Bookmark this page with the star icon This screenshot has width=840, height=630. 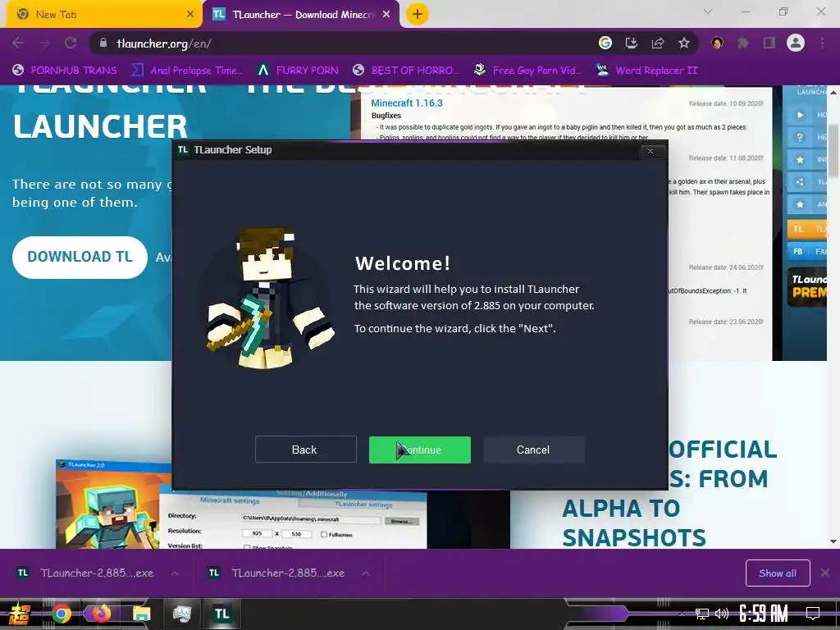click(684, 43)
